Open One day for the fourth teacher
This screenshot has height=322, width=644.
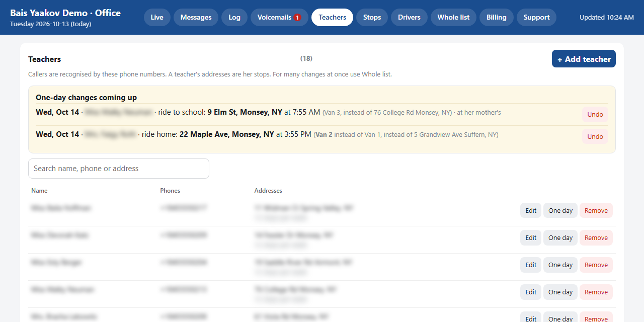coord(560,292)
